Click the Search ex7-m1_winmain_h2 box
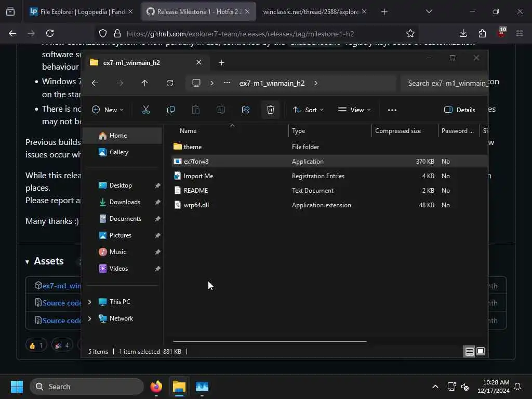Image resolution: width=532 pixels, height=399 pixels. 444,83
